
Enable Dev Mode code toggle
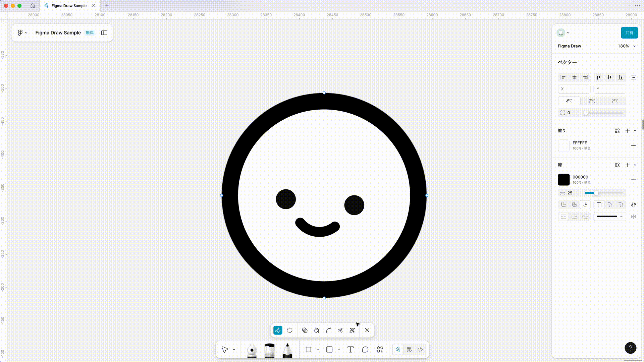420,350
